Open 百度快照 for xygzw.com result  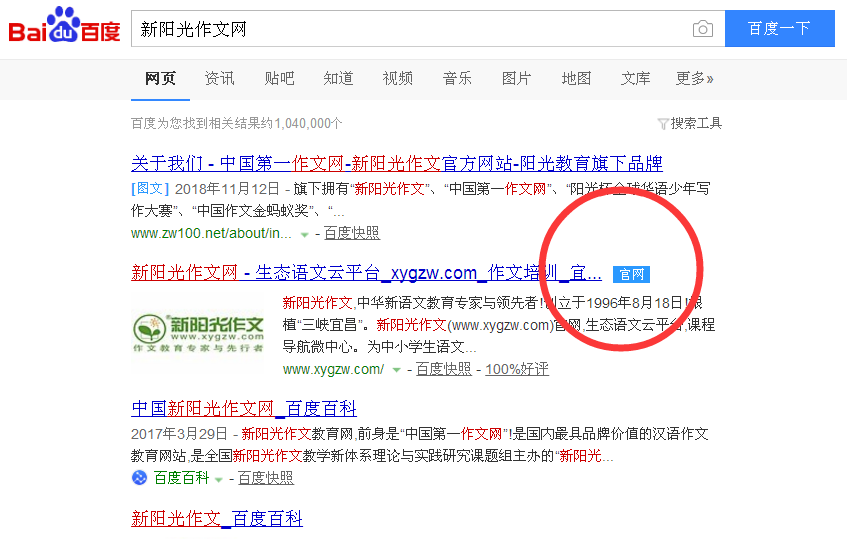pos(443,369)
